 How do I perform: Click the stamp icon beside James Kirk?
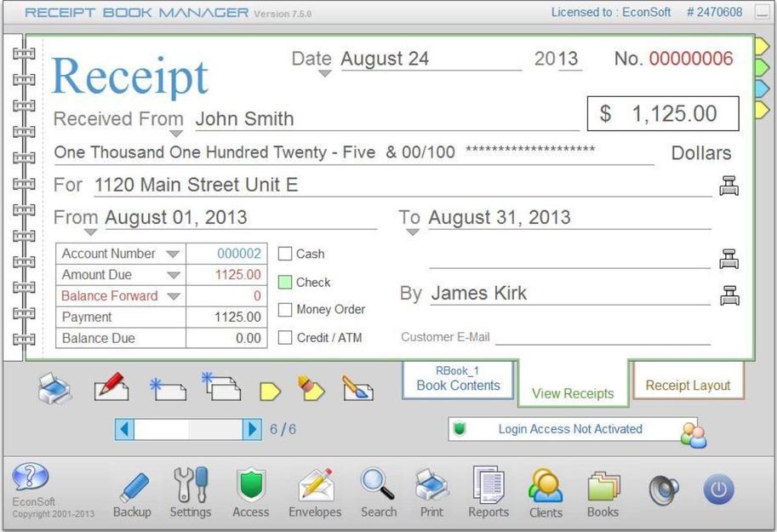pyautogui.click(x=729, y=295)
